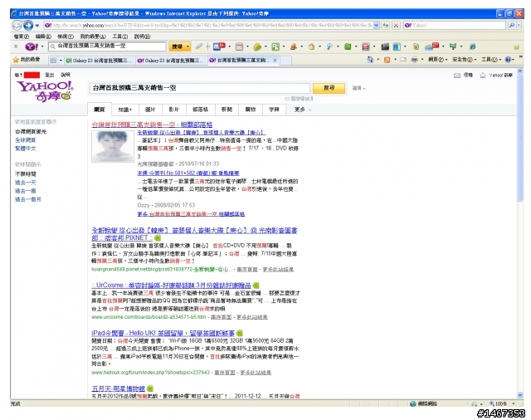Click the blue Help question mark icon
531x420 pixels.
[508, 60]
